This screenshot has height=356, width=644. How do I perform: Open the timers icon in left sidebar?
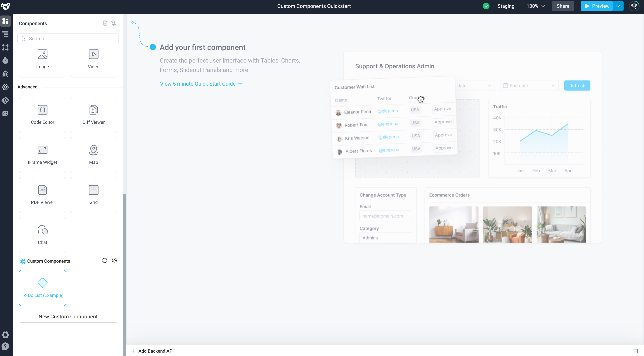(5, 61)
